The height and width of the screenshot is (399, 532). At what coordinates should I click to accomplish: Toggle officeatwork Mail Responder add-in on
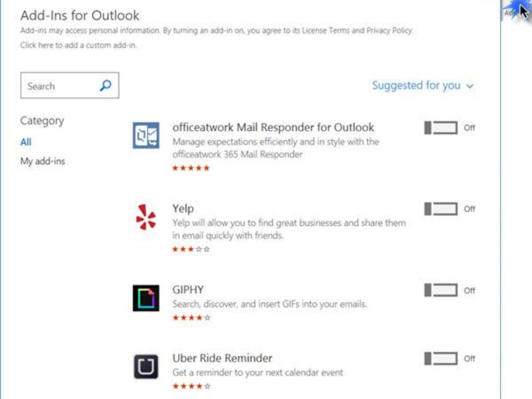[x=441, y=128]
